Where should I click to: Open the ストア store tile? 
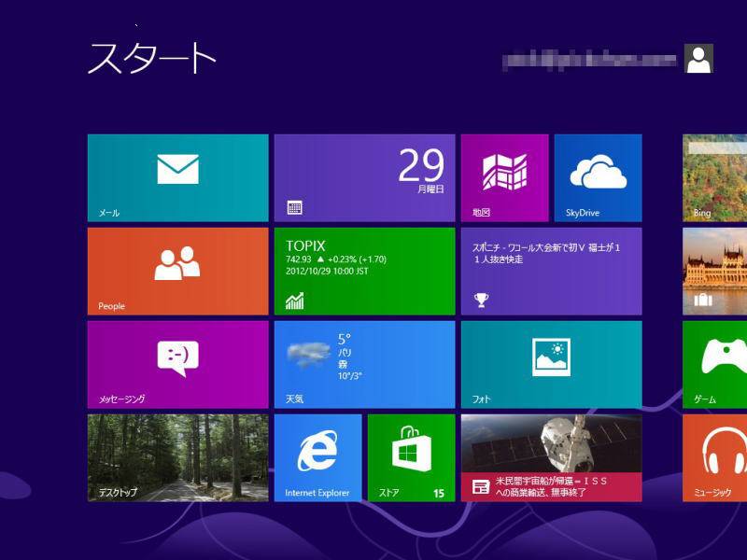click(411, 457)
